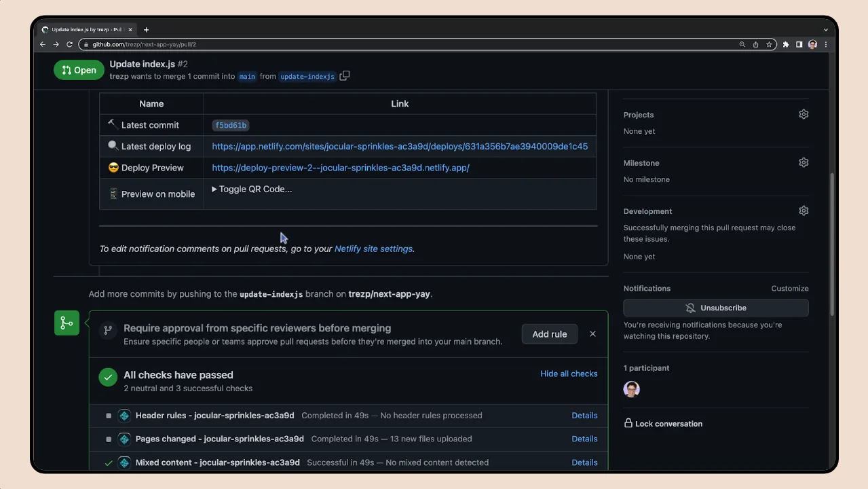The height and width of the screenshot is (489, 868).
Task: Click the green merge branch icon
Action: pyautogui.click(x=67, y=323)
